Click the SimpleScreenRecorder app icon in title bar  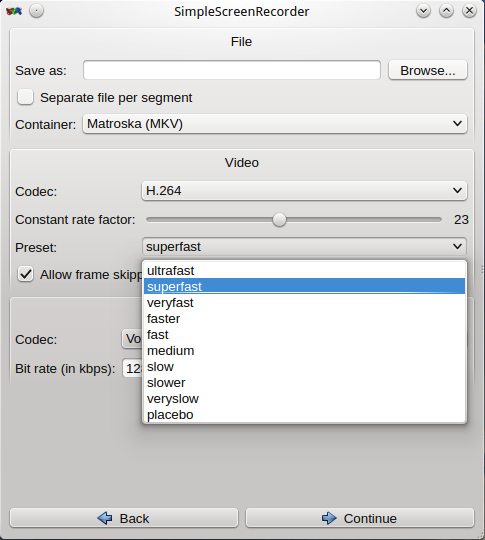point(14,11)
